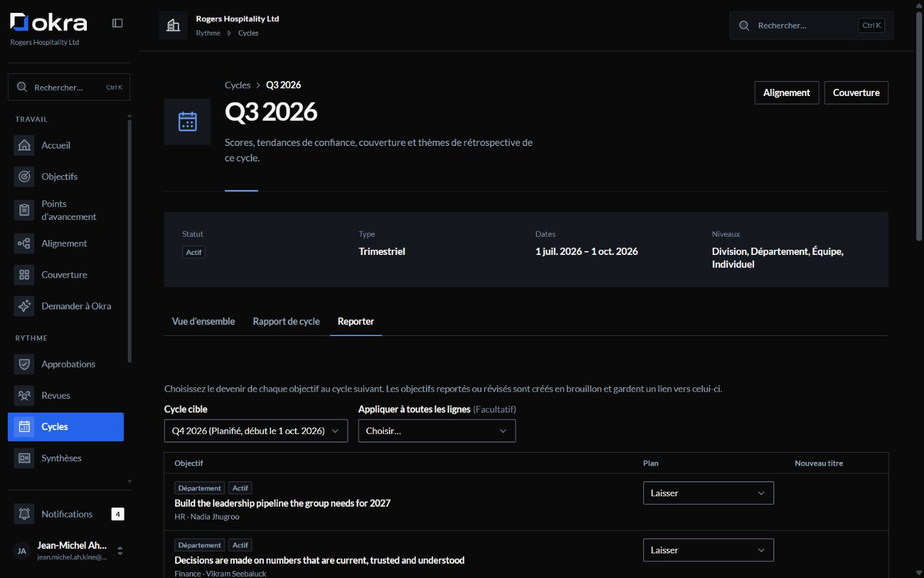Focus the top Rechercher search box
Screen dimensions: 924x578
[811, 25]
